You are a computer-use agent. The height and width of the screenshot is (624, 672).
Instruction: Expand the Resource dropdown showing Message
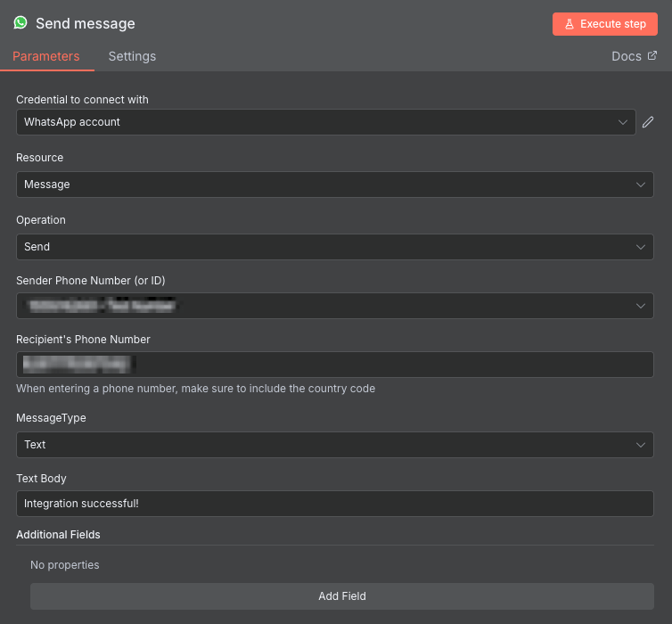point(334,185)
